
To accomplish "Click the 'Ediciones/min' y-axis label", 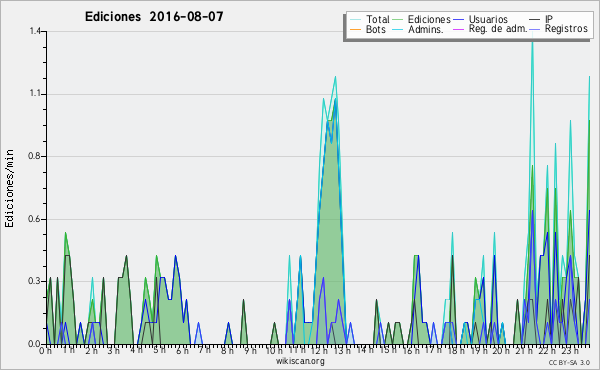I will (x=9, y=188).
